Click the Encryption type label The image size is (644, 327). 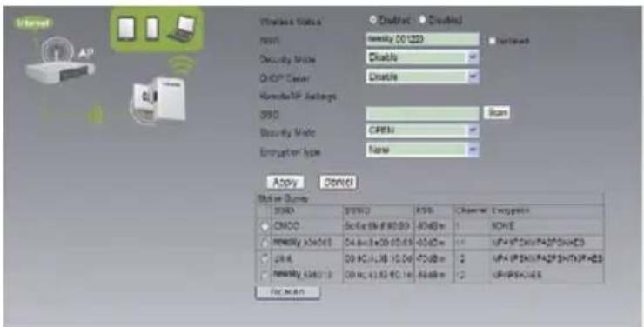[290, 152]
